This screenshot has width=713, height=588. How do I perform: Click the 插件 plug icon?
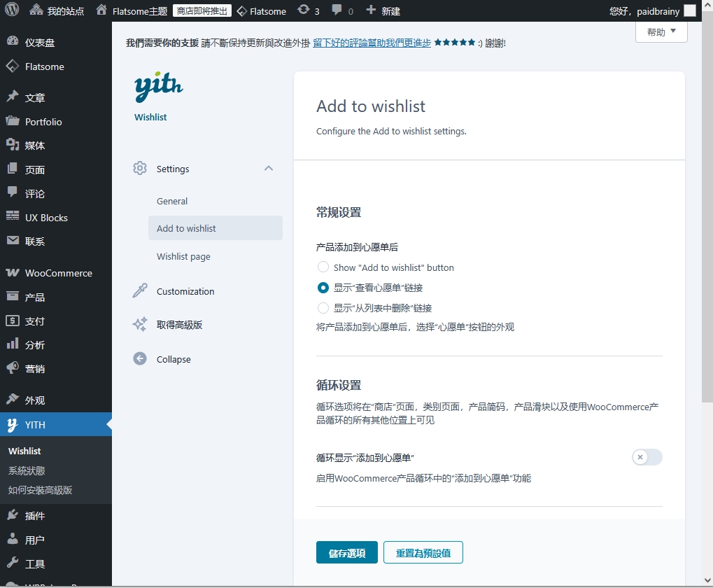coord(13,515)
